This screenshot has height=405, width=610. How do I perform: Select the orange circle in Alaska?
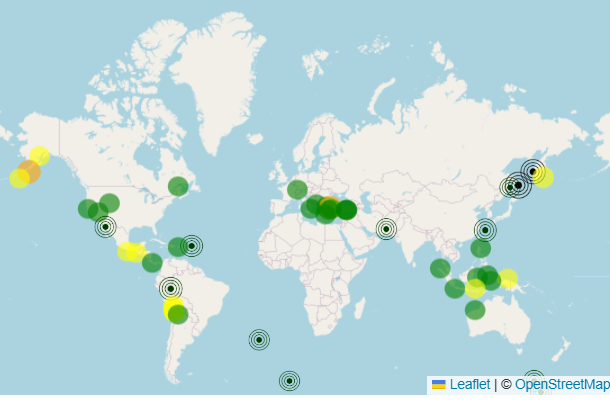point(30,171)
